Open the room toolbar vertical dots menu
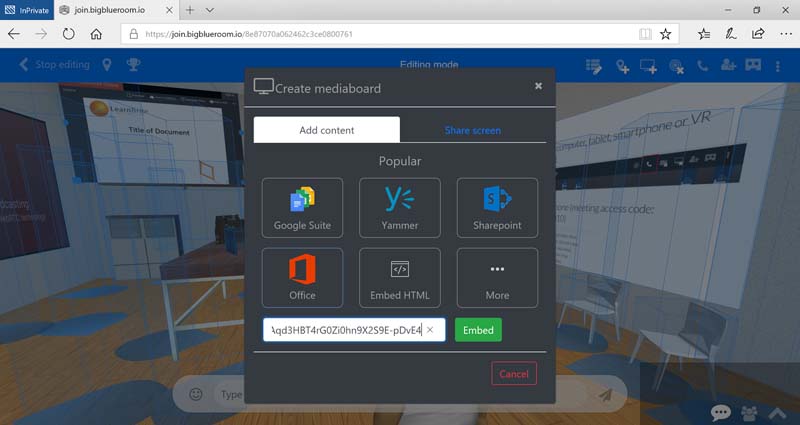The image size is (800, 425). [778, 66]
